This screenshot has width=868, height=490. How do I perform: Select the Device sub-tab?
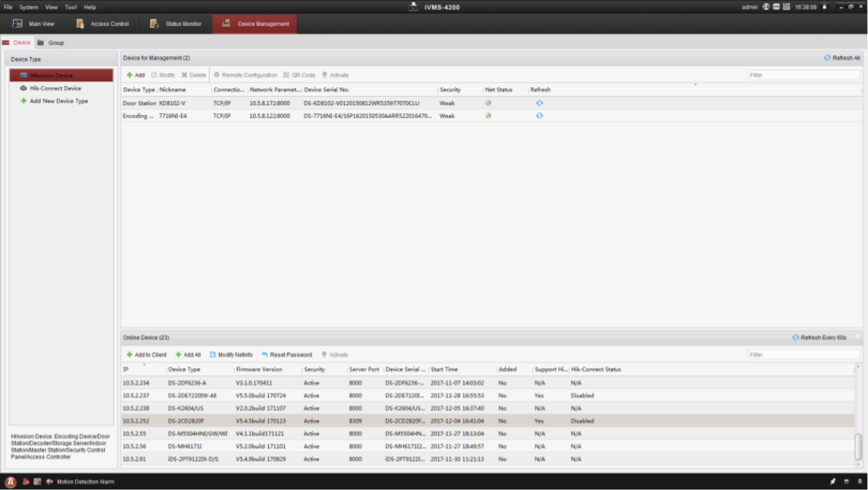point(17,43)
